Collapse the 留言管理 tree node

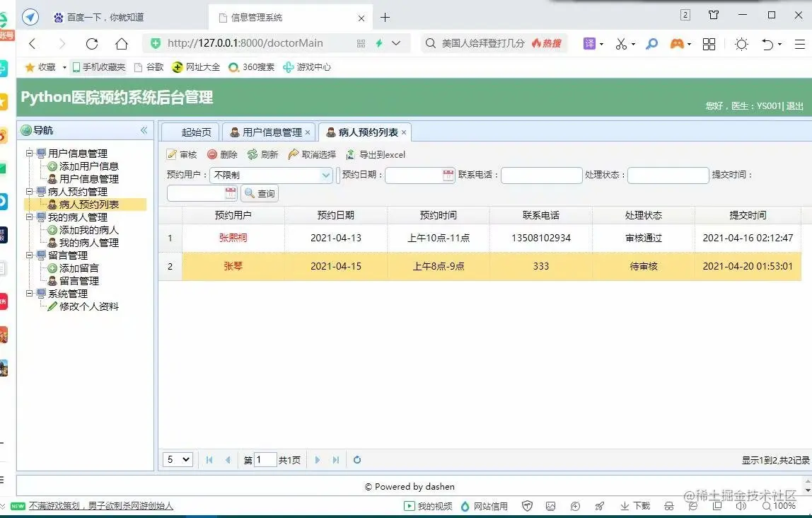[x=30, y=255]
